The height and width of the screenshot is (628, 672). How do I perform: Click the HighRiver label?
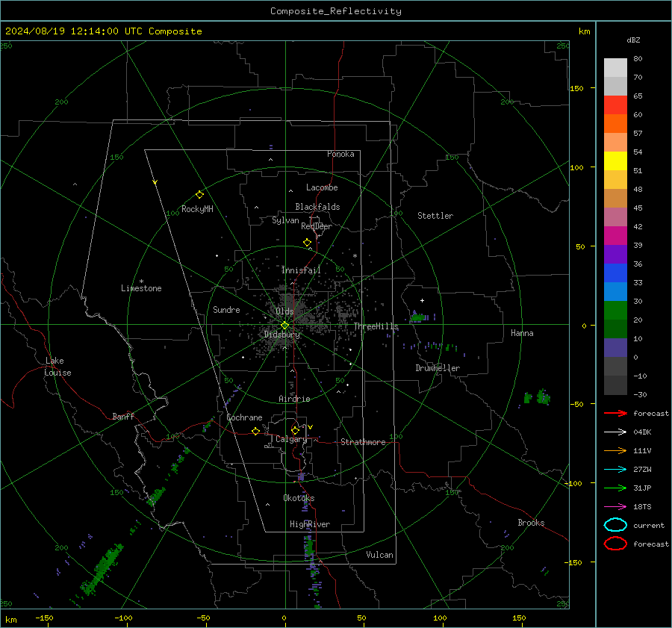tap(310, 524)
